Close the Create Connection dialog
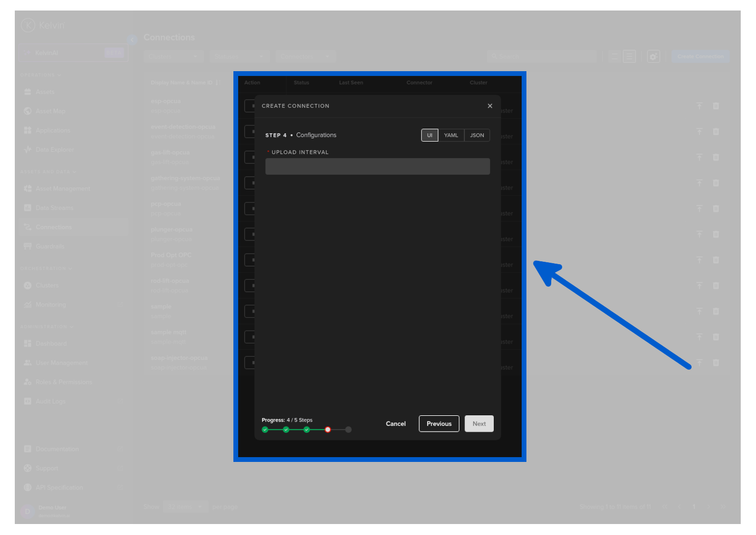This screenshot has height=535, width=756. (490, 106)
